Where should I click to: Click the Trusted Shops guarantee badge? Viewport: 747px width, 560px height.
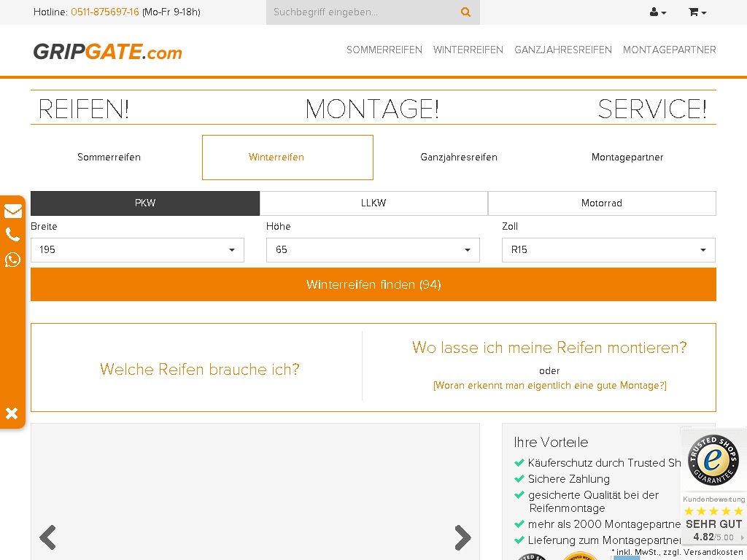713,460
